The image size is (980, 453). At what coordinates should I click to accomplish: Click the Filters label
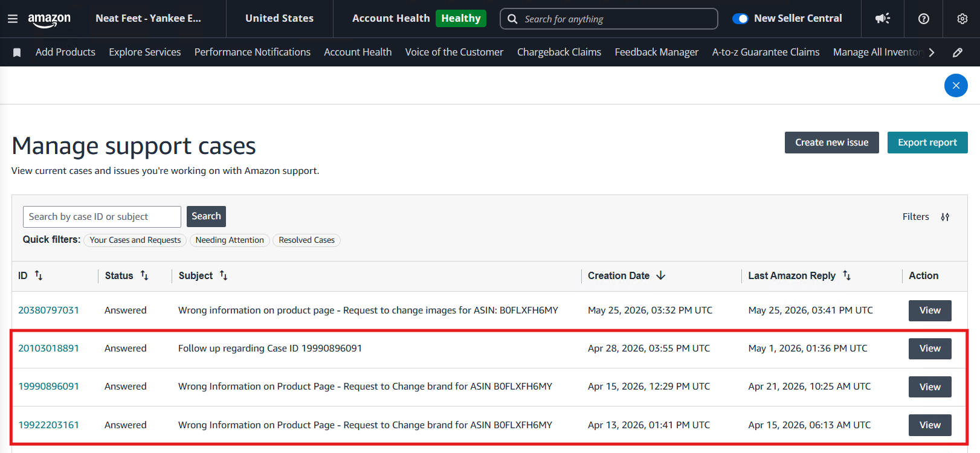pyautogui.click(x=916, y=217)
